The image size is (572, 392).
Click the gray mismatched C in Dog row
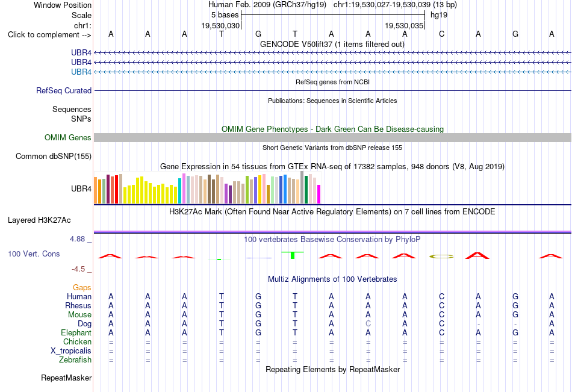click(x=368, y=324)
